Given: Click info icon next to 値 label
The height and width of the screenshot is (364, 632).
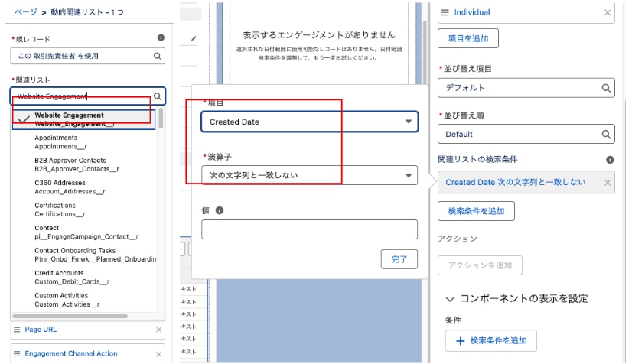Looking at the screenshot, I should tap(220, 210).
